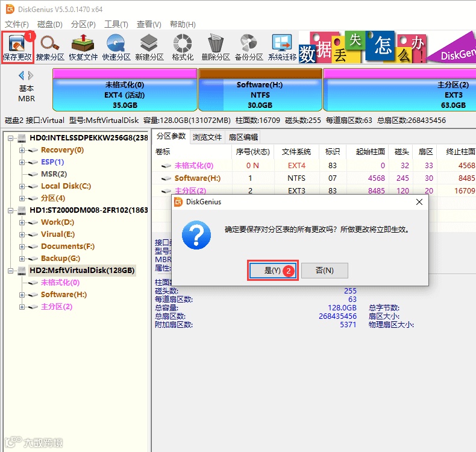Open the 分区(P) menu

coord(83,24)
